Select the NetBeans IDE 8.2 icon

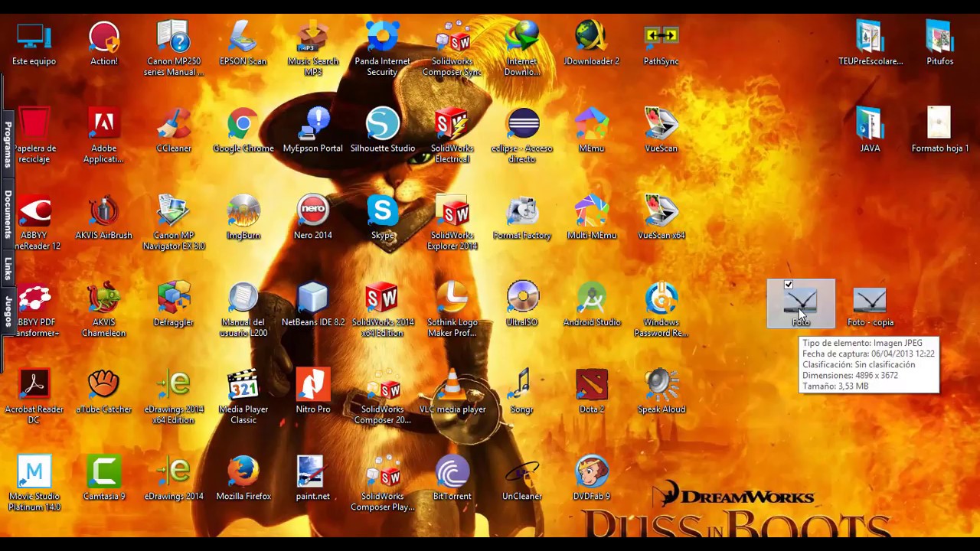[313, 298]
